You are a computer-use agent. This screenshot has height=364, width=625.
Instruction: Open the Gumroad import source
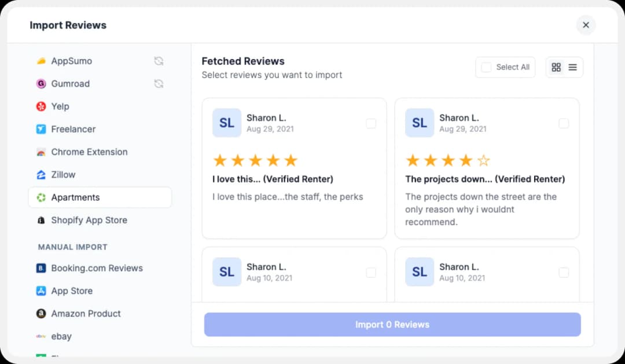point(69,83)
